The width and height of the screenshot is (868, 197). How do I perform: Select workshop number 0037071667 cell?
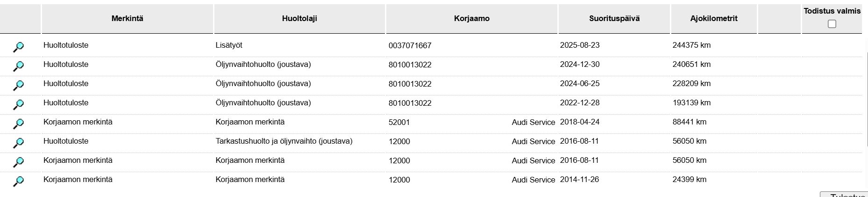coord(410,46)
